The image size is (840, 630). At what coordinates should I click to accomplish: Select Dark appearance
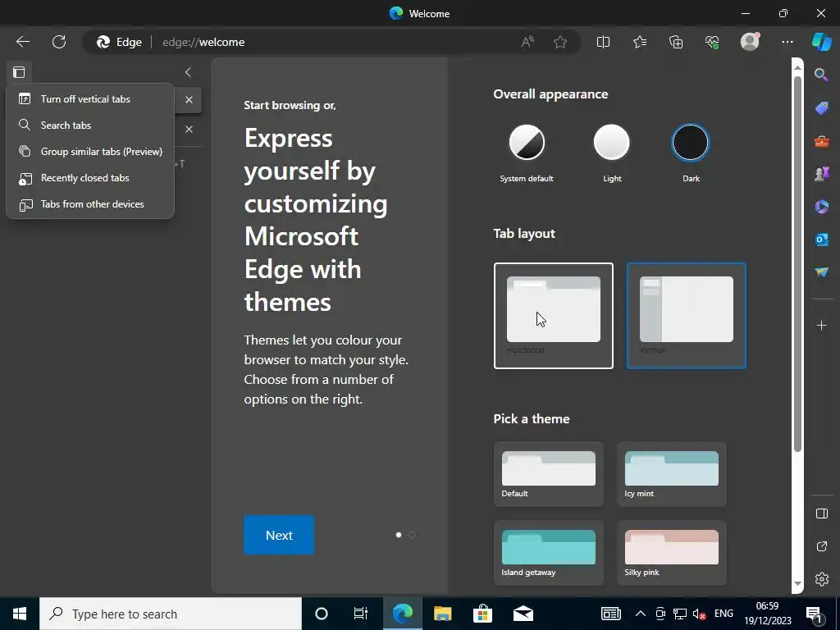click(x=691, y=143)
